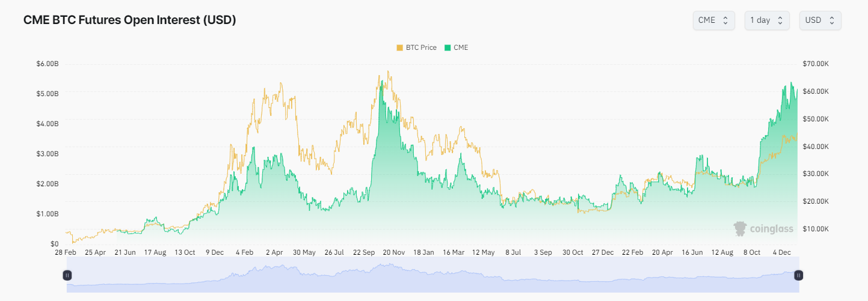The height and width of the screenshot is (301, 868).
Task: Click the $50.00K right axis label
Action: click(x=816, y=119)
